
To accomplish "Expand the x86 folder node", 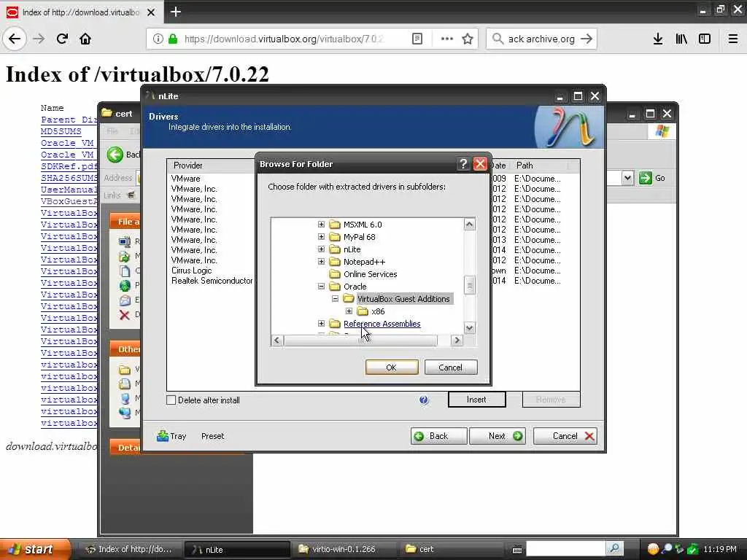I will pyautogui.click(x=349, y=311).
